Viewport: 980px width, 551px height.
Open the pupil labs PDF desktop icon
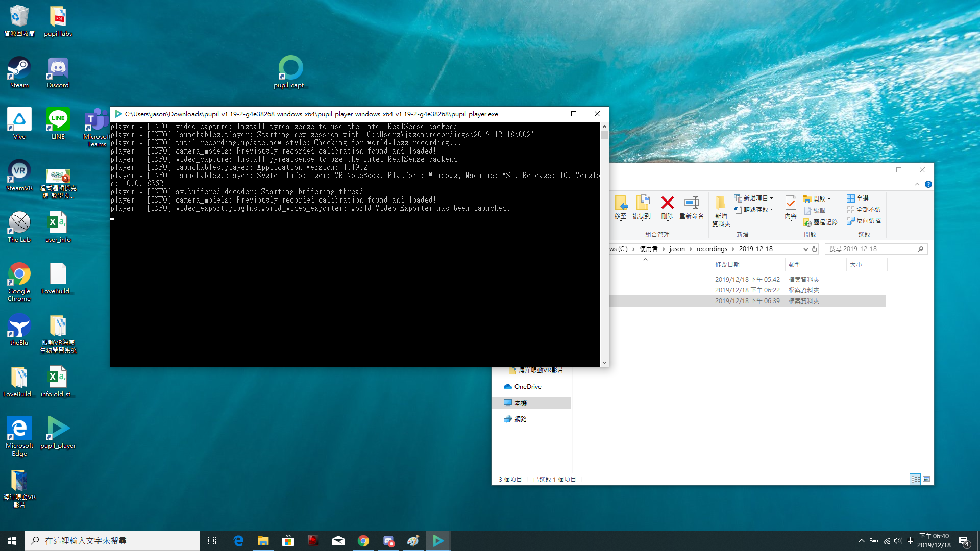pos(58,20)
